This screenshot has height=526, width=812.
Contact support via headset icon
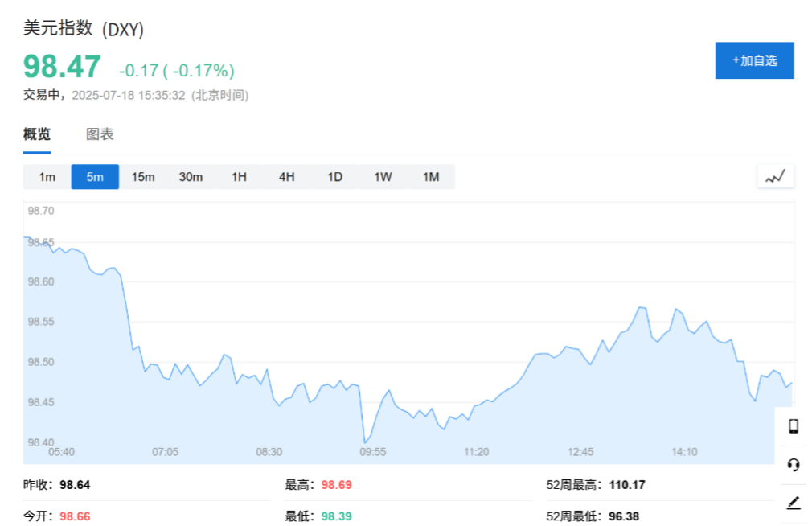point(793,465)
